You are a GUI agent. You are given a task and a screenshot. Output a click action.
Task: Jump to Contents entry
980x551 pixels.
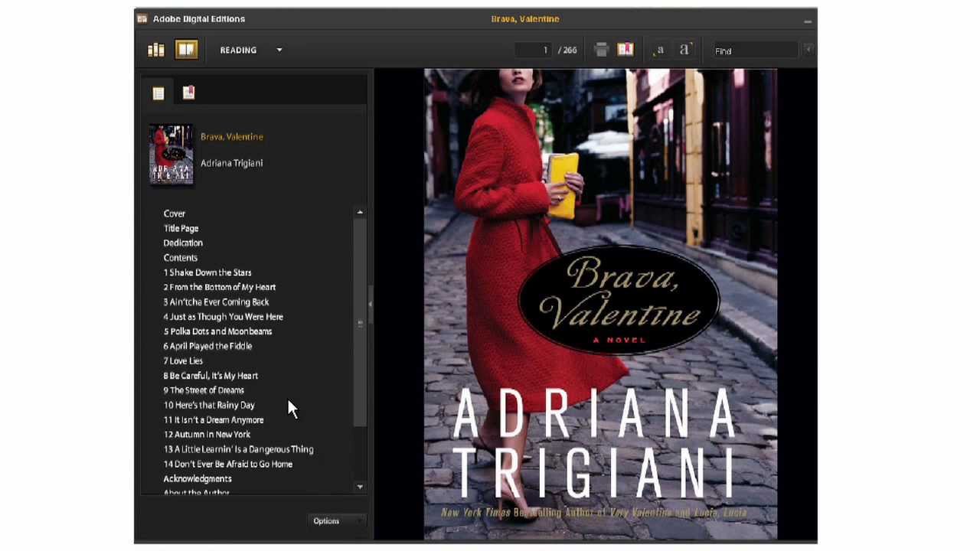point(180,258)
